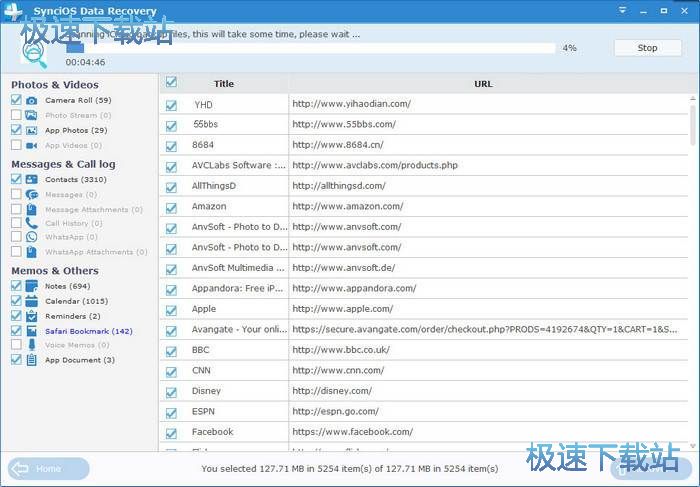Open Contacts (3310) category
The image size is (700, 487).
click(76, 179)
